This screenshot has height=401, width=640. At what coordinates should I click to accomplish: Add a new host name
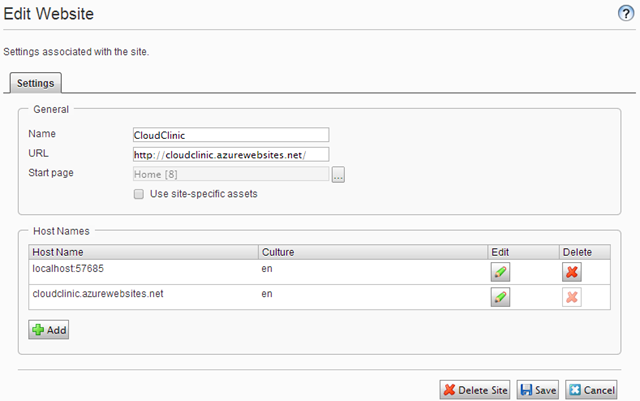click(x=48, y=329)
